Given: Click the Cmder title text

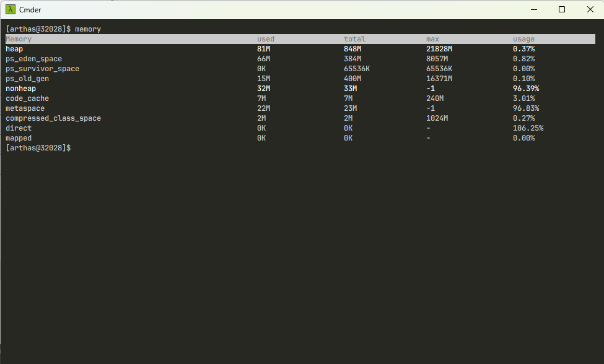Looking at the screenshot, I should coord(30,9).
